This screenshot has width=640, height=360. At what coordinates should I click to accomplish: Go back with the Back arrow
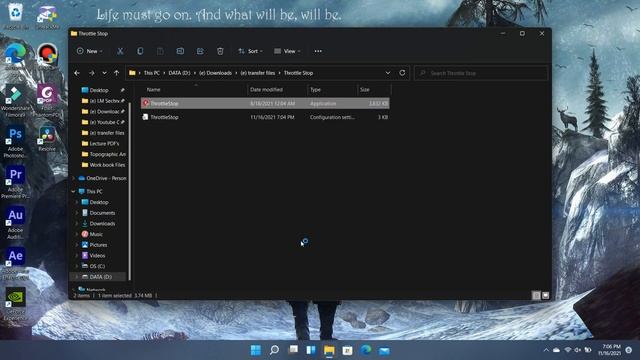coord(77,73)
